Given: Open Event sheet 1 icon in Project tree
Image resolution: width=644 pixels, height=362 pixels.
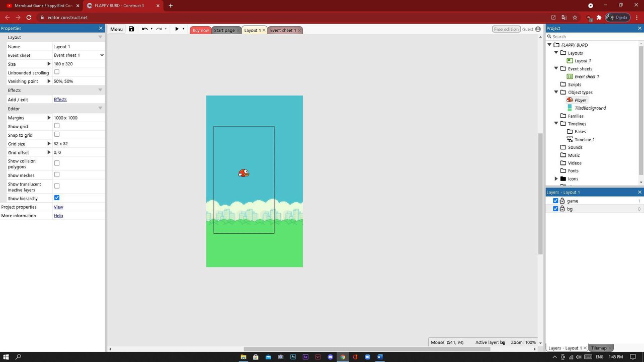Looking at the screenshot, I should pyautogui.click(x=570, y=76).
